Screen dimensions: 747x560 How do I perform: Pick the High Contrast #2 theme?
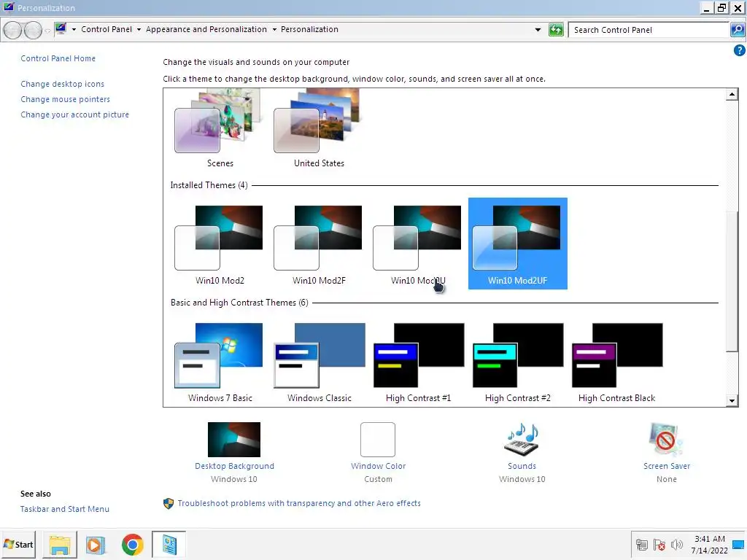[517, 361]
